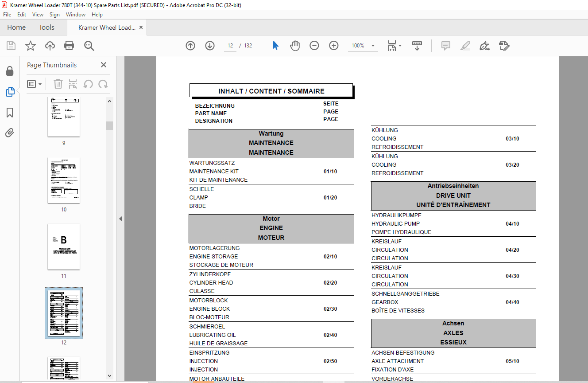Toggle the Page Thumbnails sidebar icon
This screenshot has height=383, width=588.
coord(10,92)
